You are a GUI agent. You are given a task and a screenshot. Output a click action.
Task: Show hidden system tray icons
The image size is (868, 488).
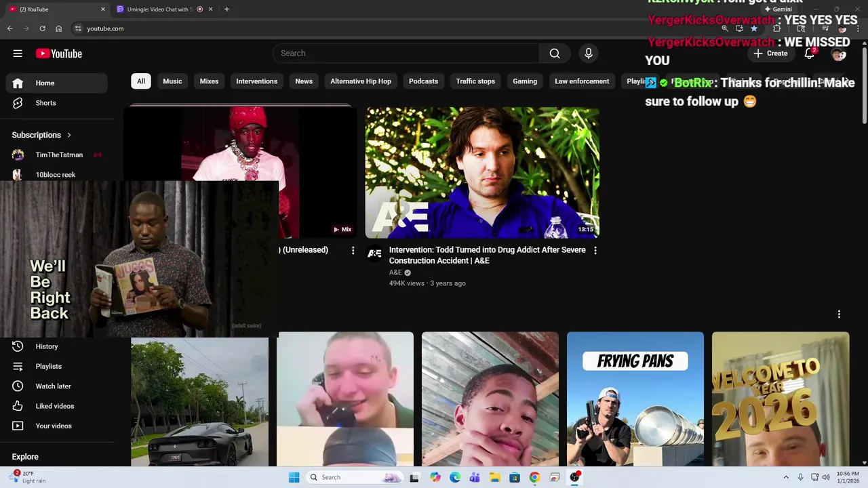click(x=786, y=477)
